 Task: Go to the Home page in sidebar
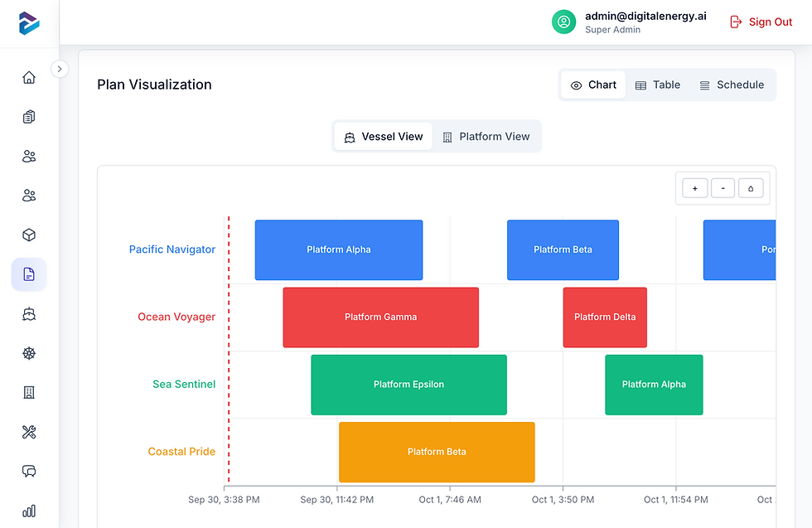[x=29, y=77]
